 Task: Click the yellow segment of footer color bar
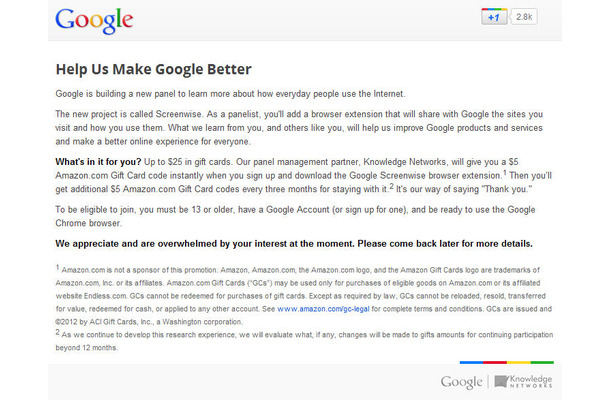click(x=519, y=362)
